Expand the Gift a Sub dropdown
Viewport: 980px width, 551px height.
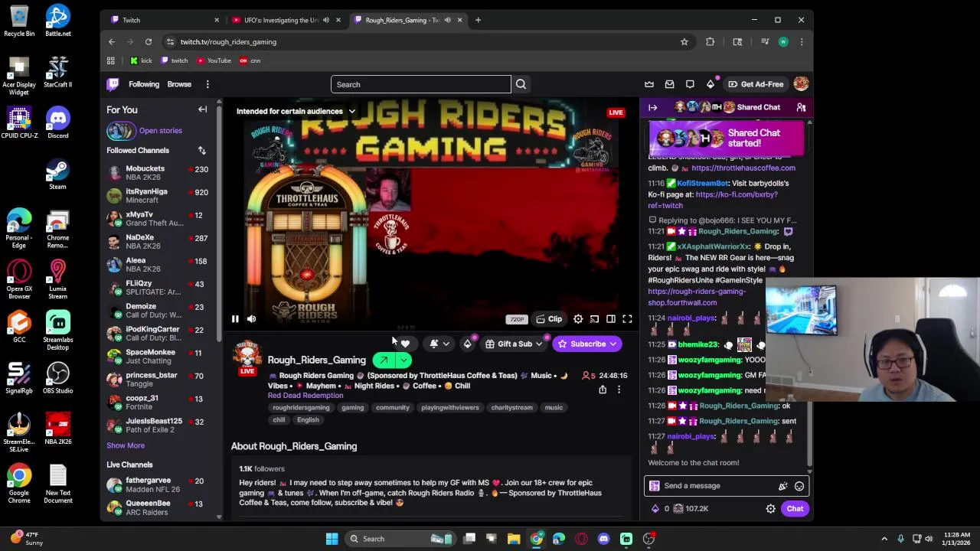(x=514, y=344)
